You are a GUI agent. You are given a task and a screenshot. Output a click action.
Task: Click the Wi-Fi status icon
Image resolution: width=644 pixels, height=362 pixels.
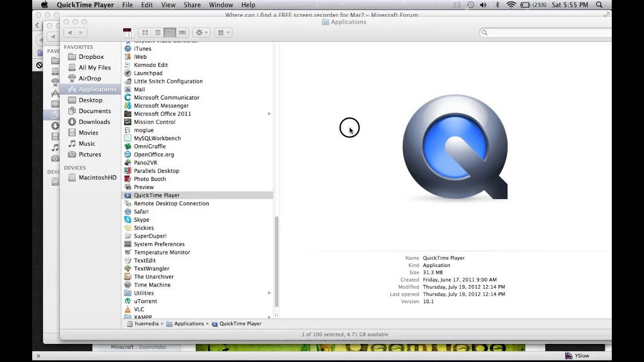coord(511,5)
